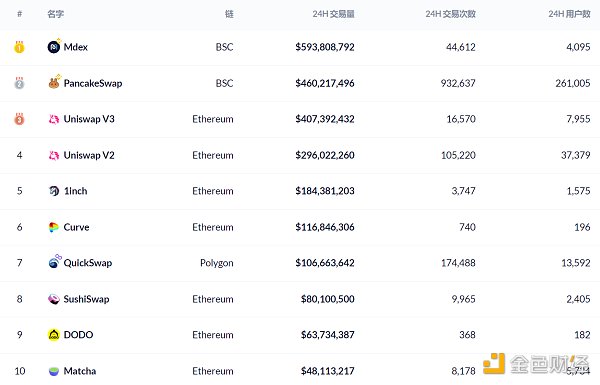Open the PancakeSwap name link
The height and width of the screenshot is (385, 600).
(x=93, y=83)
